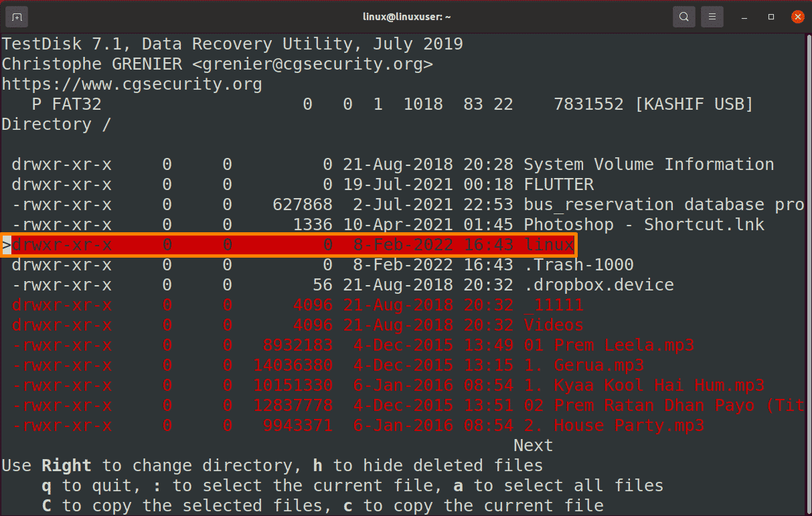Select the deleted Videos directory
This screenshot has height=516, width=812.
click(298, 325)
